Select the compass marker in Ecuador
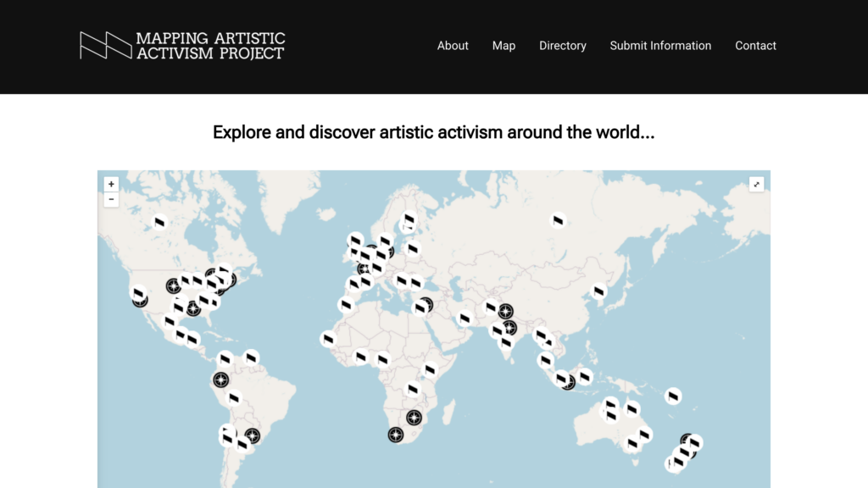The width and height of the screenshot is (868, 488). [x=221, y=380]
